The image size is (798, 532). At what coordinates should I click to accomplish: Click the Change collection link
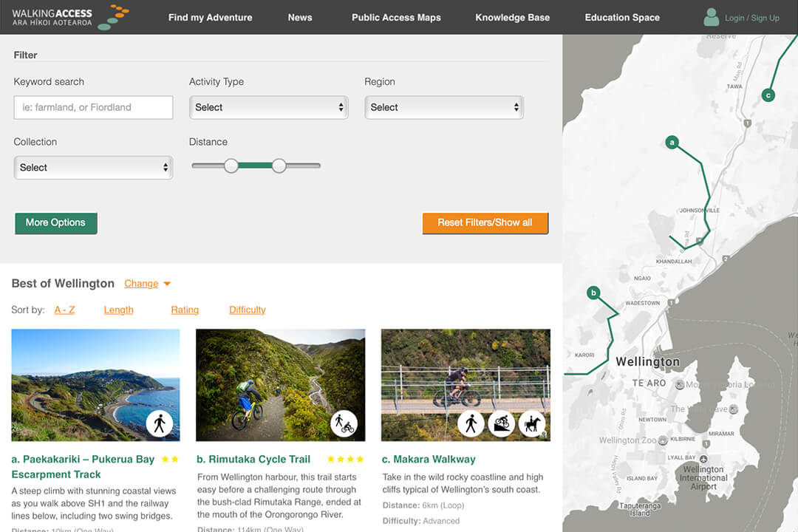click(141, 284)
